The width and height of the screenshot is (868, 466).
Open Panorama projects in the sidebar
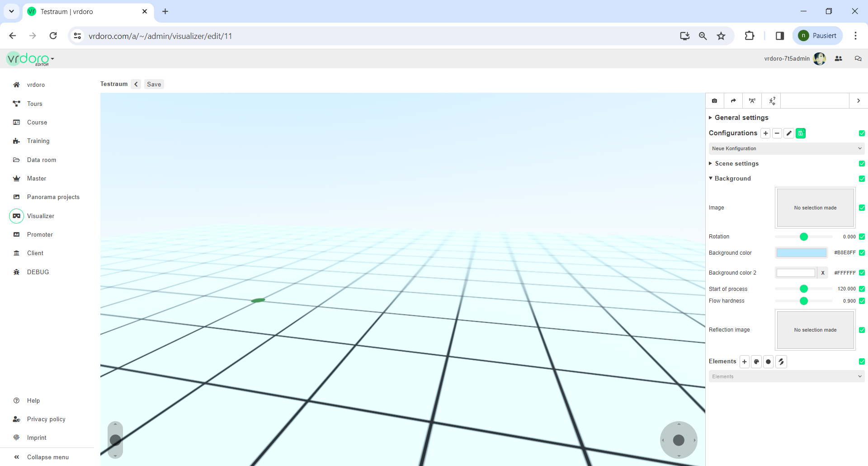tap(53, 197)
